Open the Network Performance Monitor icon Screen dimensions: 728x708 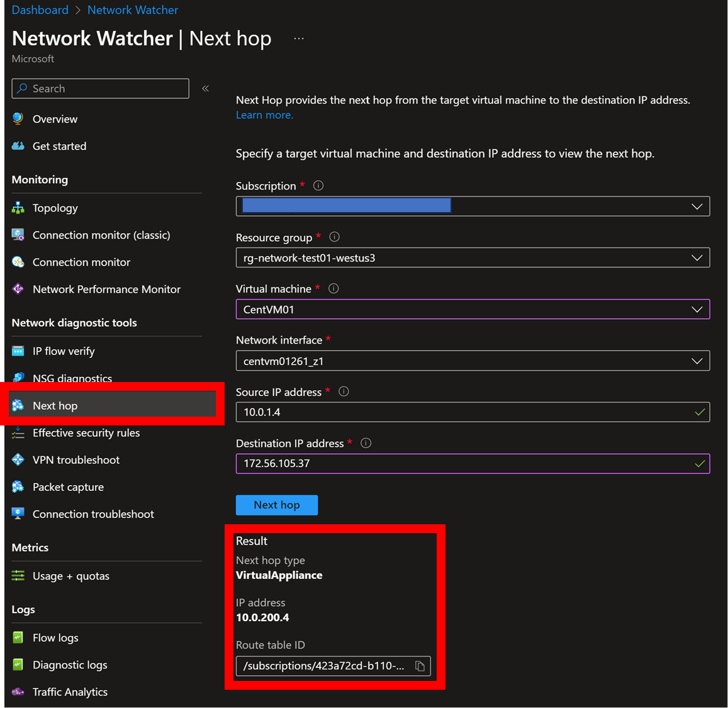click(x=18, y=289)
